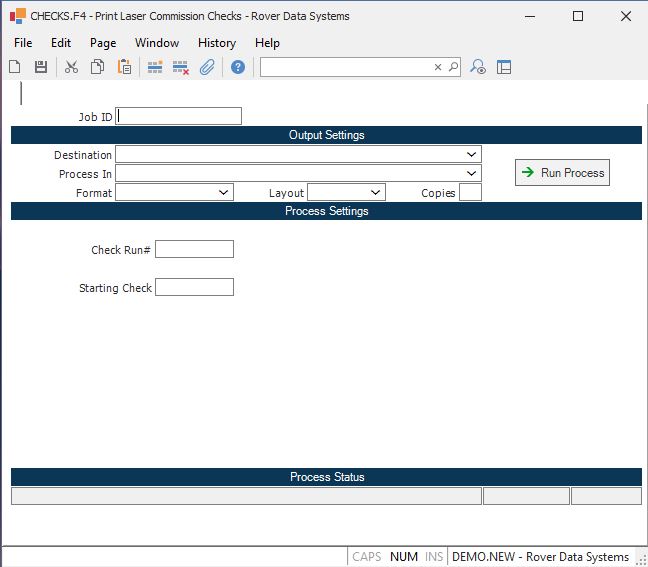648x567 pixels.
Task: Click the magnifier search icon in toolbar search box
Action: [x=453, y=67]
